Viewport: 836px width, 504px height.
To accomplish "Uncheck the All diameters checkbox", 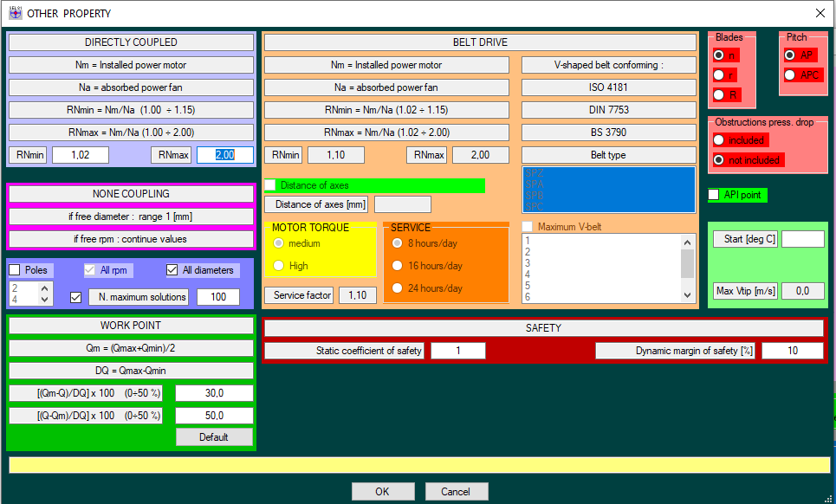I will 172,270.
